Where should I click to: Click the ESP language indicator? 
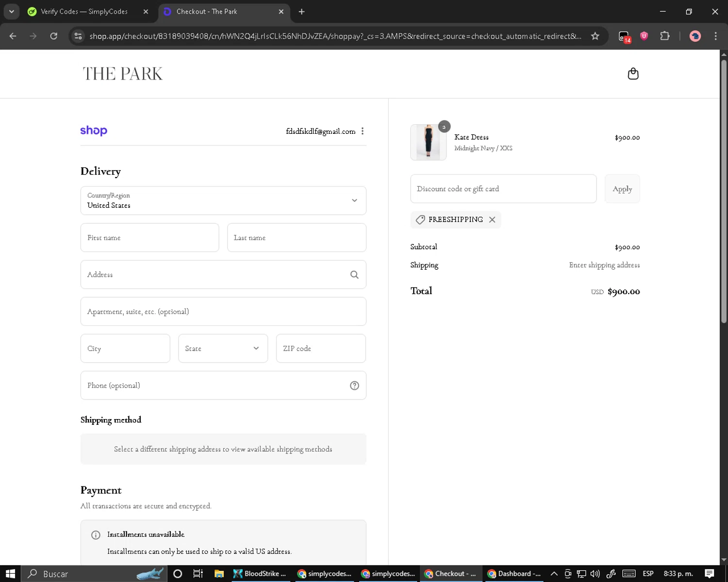pos(648,574)
